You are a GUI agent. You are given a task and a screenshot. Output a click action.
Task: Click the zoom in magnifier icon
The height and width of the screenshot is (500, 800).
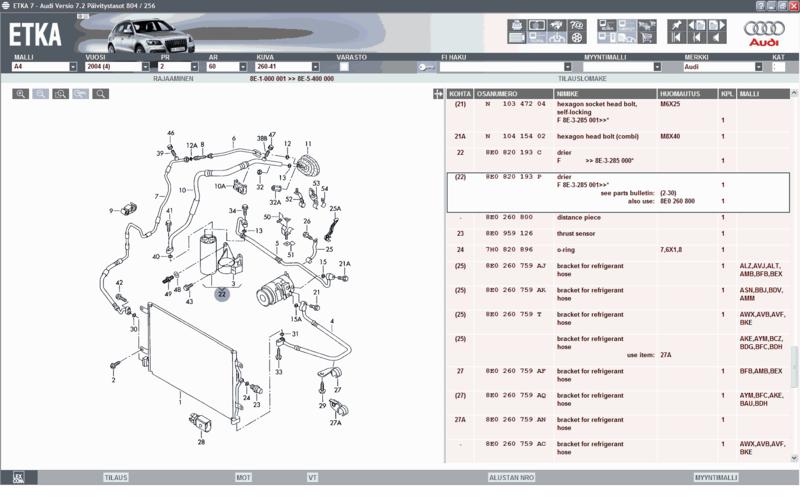[21, 94]
